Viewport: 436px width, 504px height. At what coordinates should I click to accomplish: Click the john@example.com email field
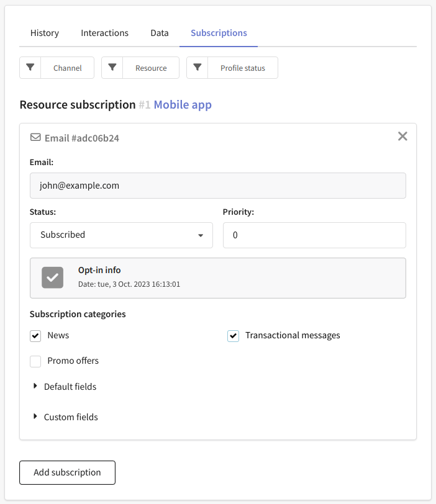[x=218, y=186]
